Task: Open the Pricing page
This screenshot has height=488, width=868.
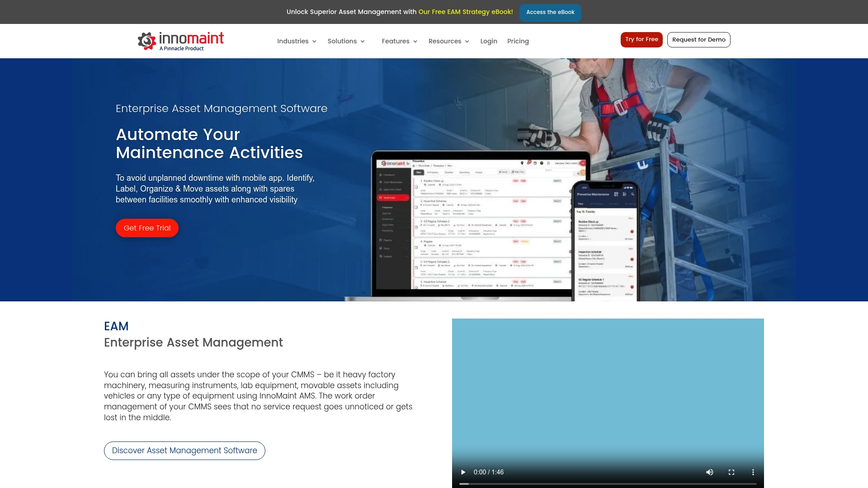Action: pos(518,41)
